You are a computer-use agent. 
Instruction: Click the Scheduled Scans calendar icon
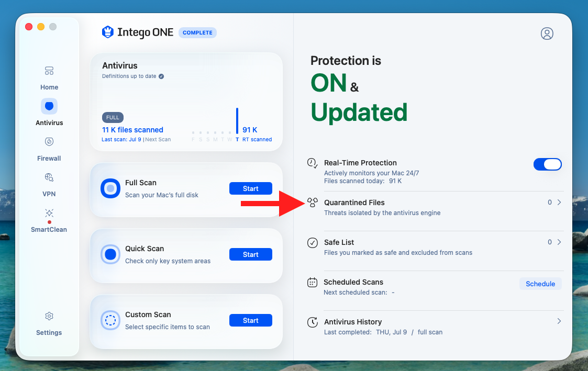point(313,282)
